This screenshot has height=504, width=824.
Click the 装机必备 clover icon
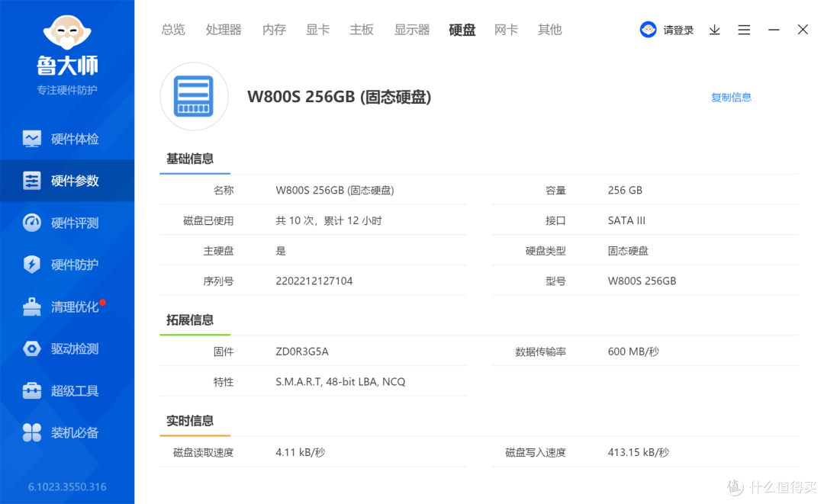31,432
